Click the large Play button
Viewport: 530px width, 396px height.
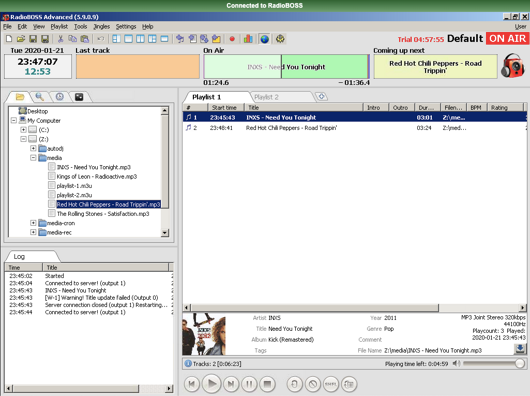pos(212,384)
